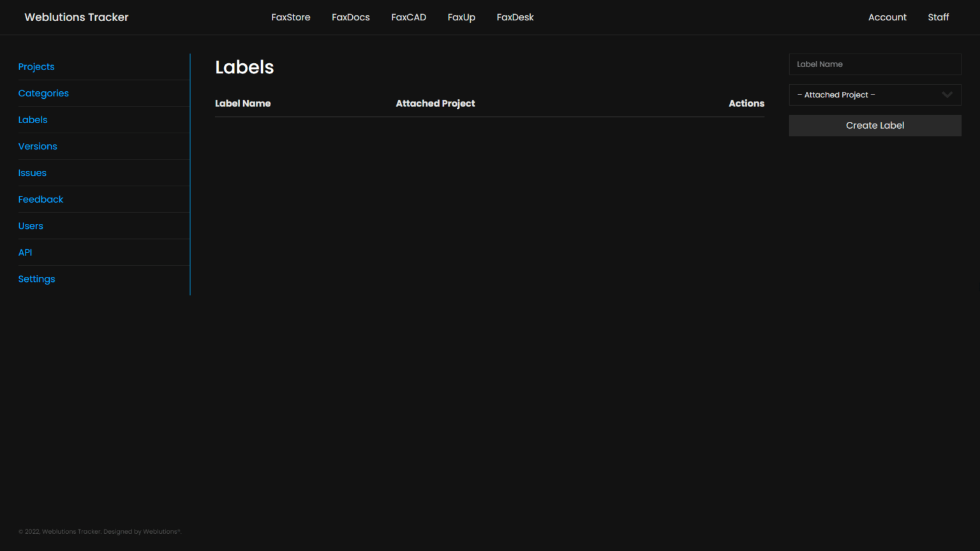The image size is (980, 551).
Task: Open FaxCAD from top navigation
Action: click(x=408, y=17)
